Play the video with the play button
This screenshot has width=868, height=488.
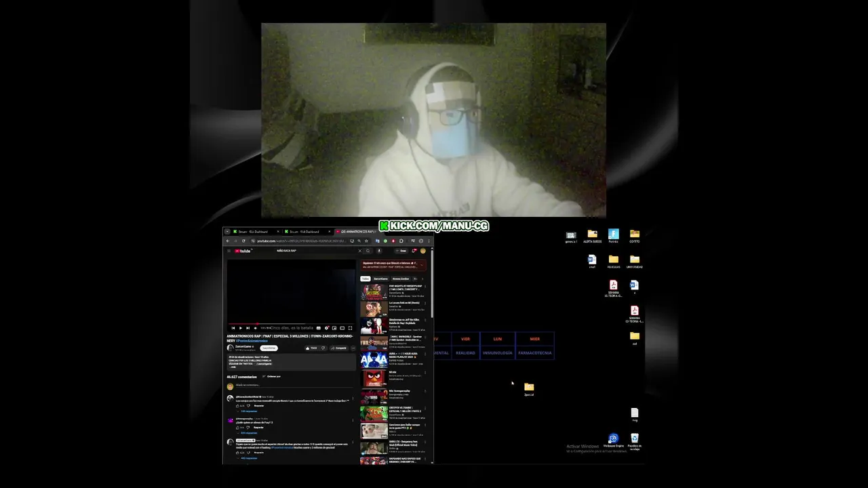pyautogui.click(x=241, y=328)
